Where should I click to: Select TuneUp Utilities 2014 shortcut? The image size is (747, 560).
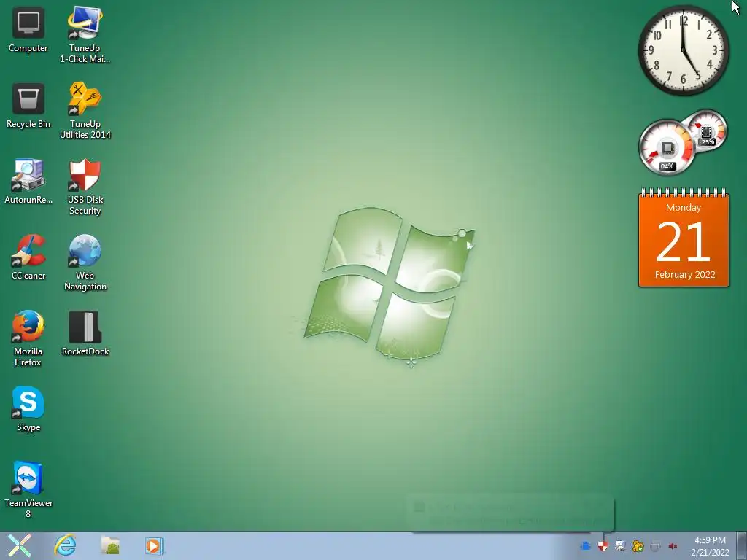pos(85,111)
